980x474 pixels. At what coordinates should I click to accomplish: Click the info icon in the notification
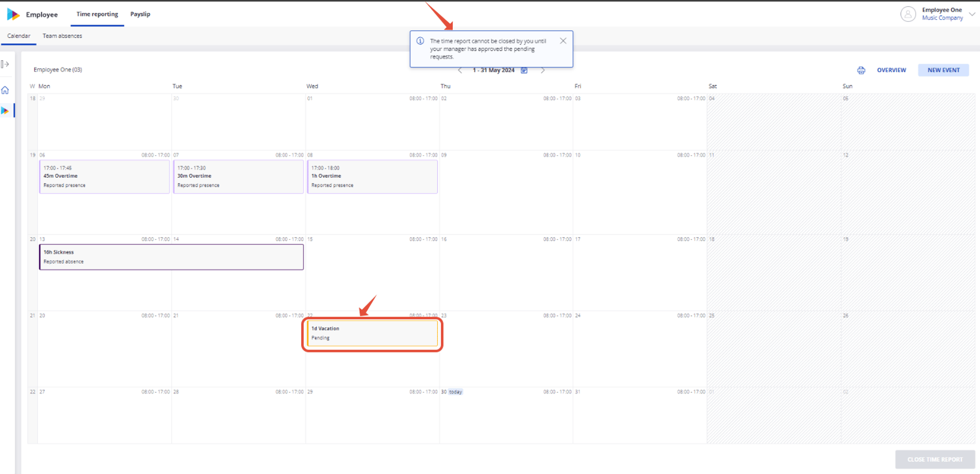tap(420, 41)
